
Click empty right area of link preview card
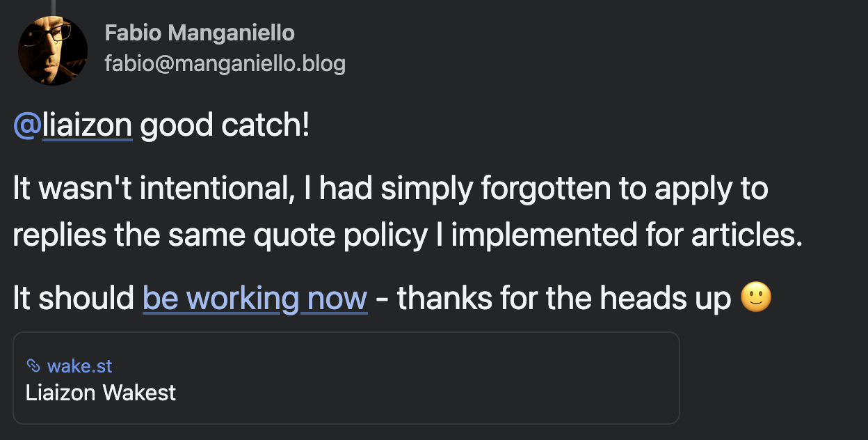(522, 378)
